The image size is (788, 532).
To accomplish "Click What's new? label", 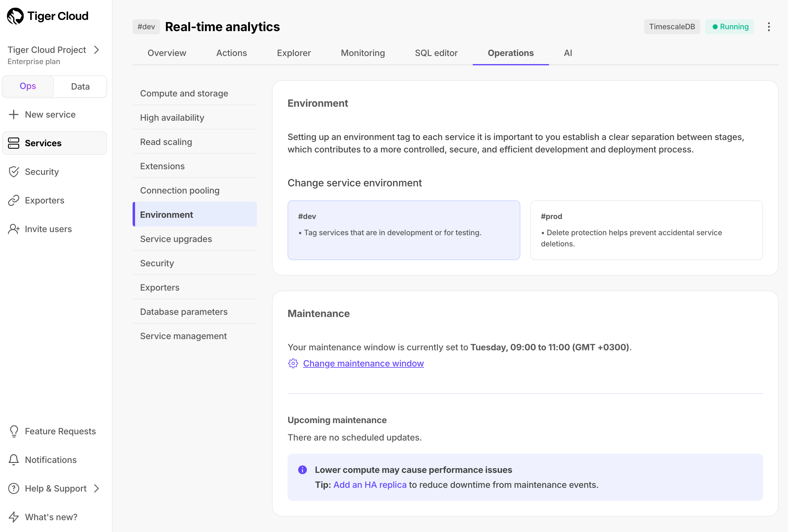I will pos(51,517).
